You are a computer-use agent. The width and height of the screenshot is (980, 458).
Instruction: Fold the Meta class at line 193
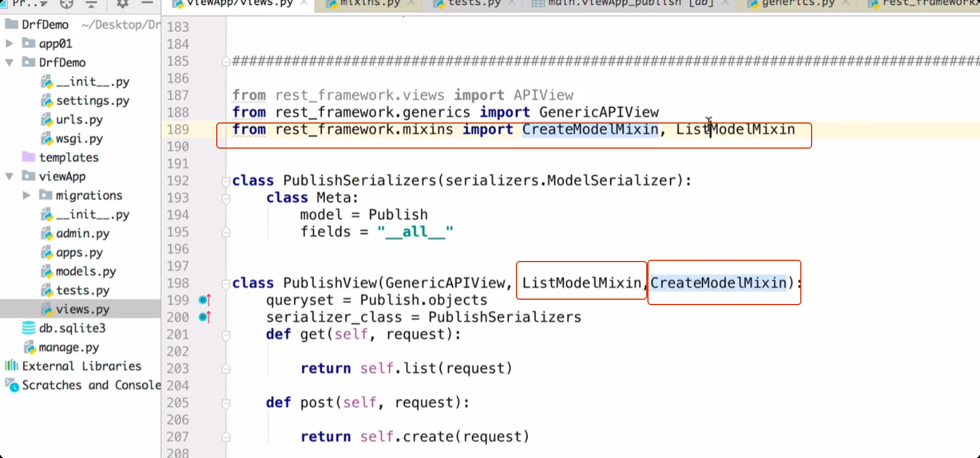click(x=226, y=198)
